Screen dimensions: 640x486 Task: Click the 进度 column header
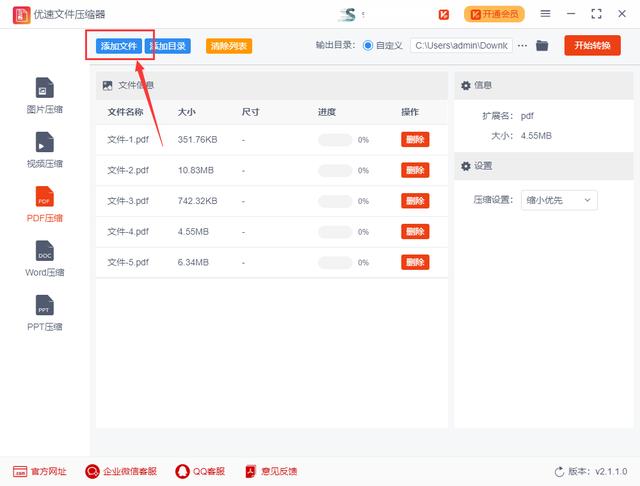coord(327,112)
